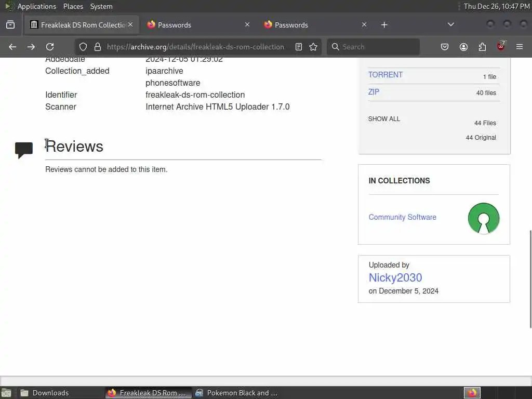Open the extensions puzzle icon

pyautogui.click(x=482, y=47)
